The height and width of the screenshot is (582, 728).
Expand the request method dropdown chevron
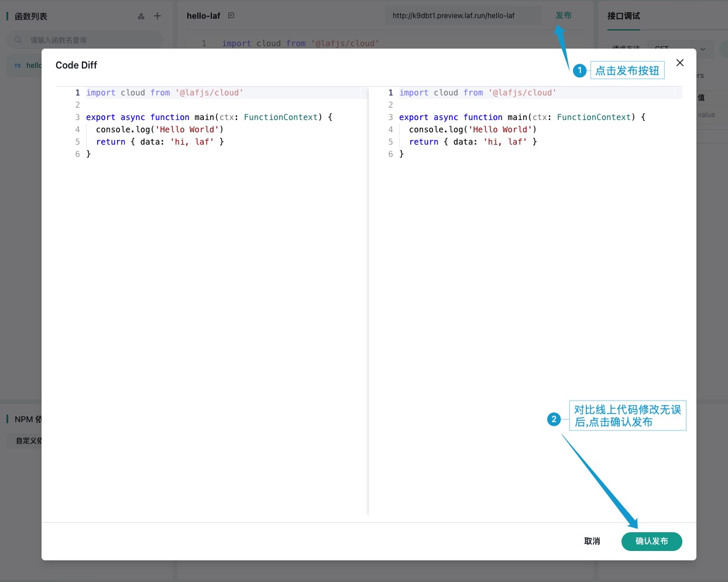click(x=703, y=49)
